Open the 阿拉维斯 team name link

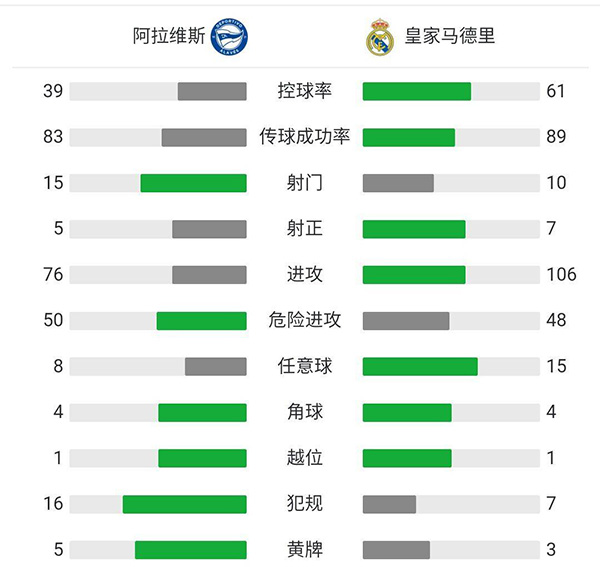point(169,37)
